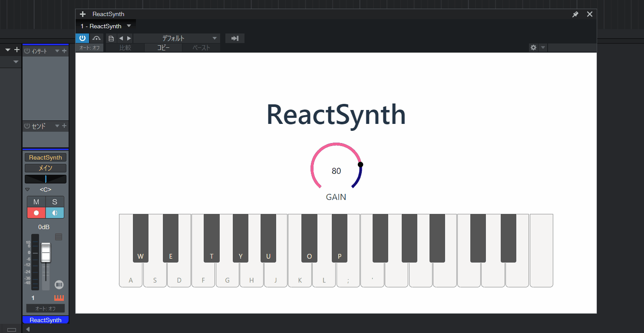The image size is (644, 333).
Task: Click the ペースト paste button
Action: [x=201, y=48]
